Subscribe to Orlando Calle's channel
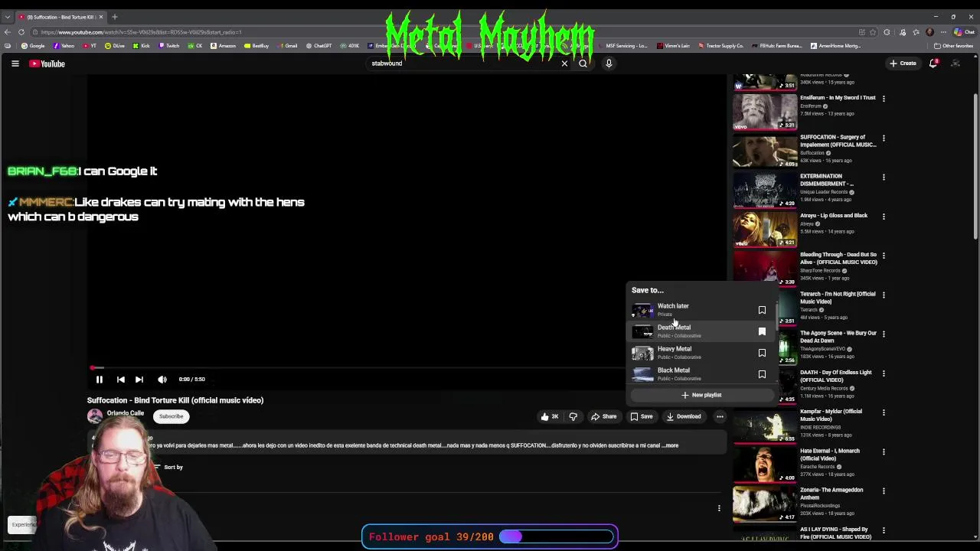Viewport: 980px width, 551px height. 171,416
